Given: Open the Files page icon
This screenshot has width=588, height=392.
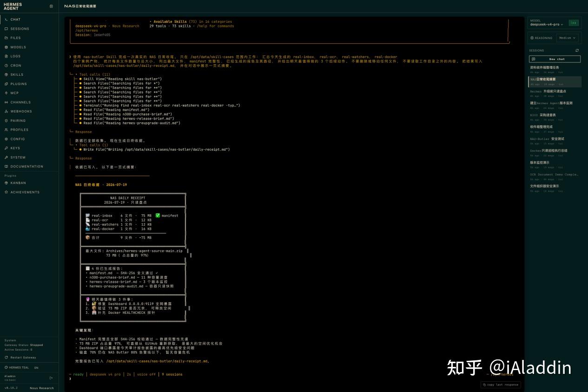Looking at the screenshot, I should 6,38.
